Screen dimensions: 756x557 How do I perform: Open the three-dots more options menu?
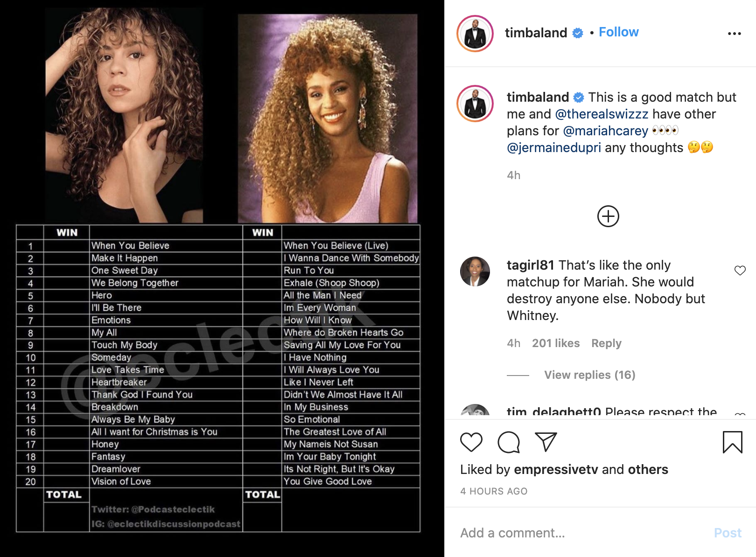tap(734, 33)
